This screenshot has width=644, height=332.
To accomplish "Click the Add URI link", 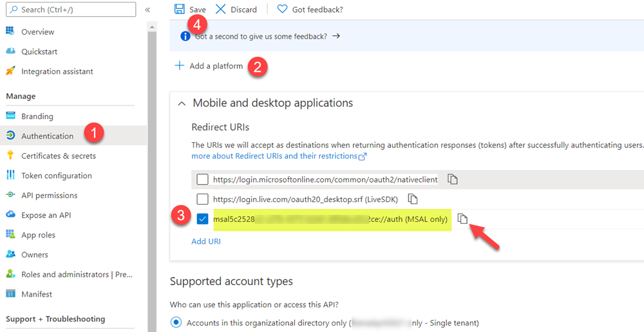I will pyautogui.click(x=206, y=241).
